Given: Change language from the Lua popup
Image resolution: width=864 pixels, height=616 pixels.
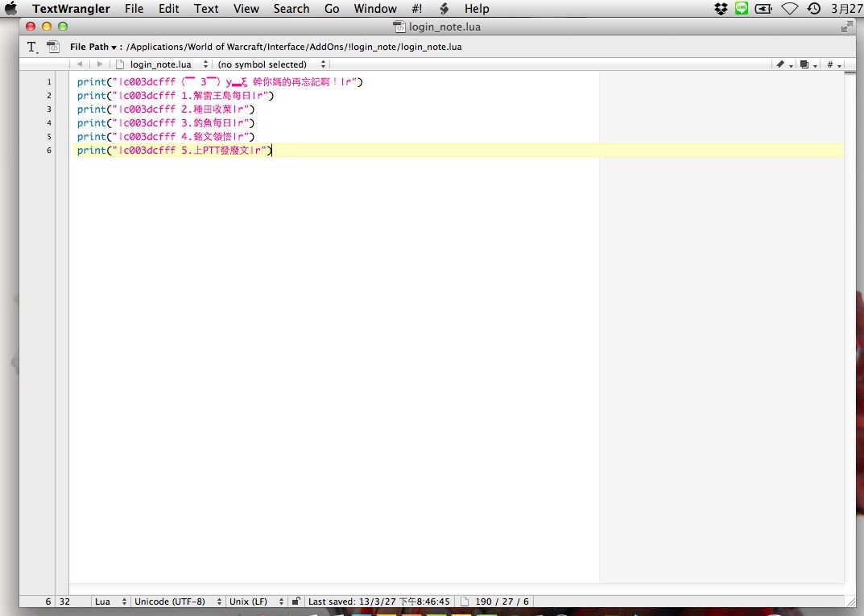Looking at the screenshot, I should [x=110, y=602].
